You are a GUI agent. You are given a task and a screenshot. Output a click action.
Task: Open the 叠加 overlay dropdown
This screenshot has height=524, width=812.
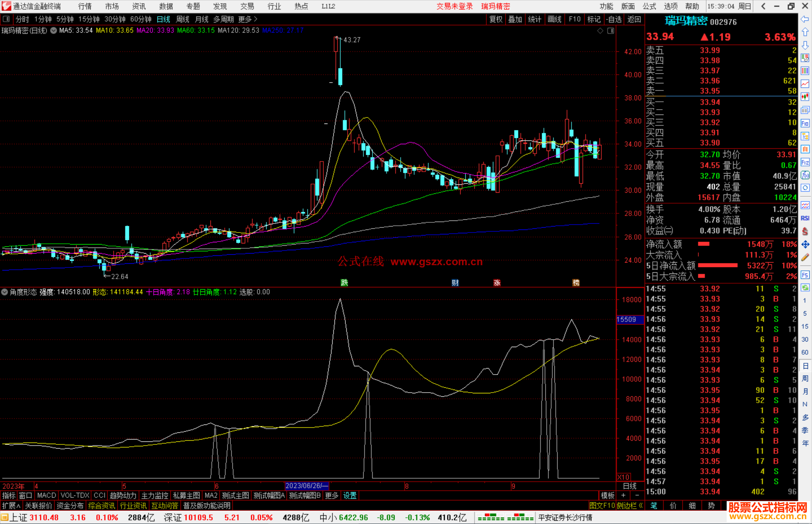point(515,19)
